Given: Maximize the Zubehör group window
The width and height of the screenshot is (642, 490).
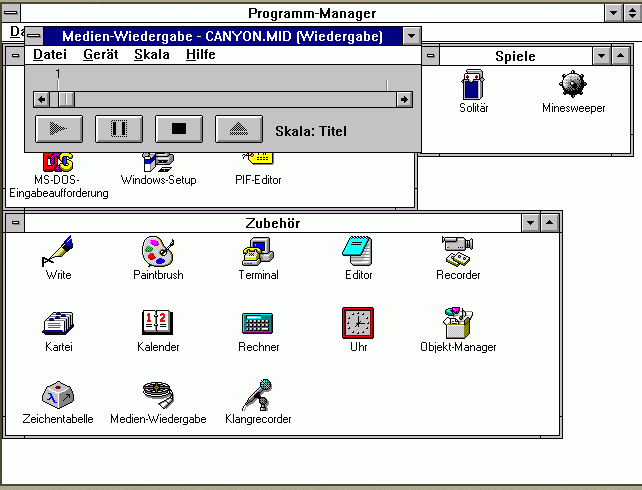Looking at the screenshot, I should [x=549, y=223].
